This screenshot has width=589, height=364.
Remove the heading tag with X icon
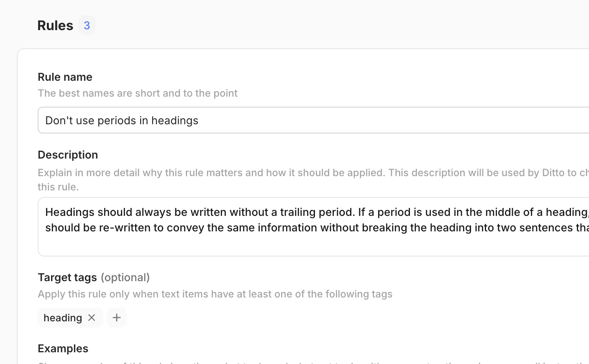[92, 318]
